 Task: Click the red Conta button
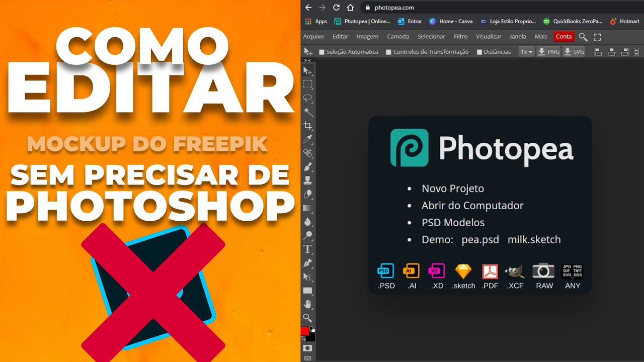tap(564, 37)
